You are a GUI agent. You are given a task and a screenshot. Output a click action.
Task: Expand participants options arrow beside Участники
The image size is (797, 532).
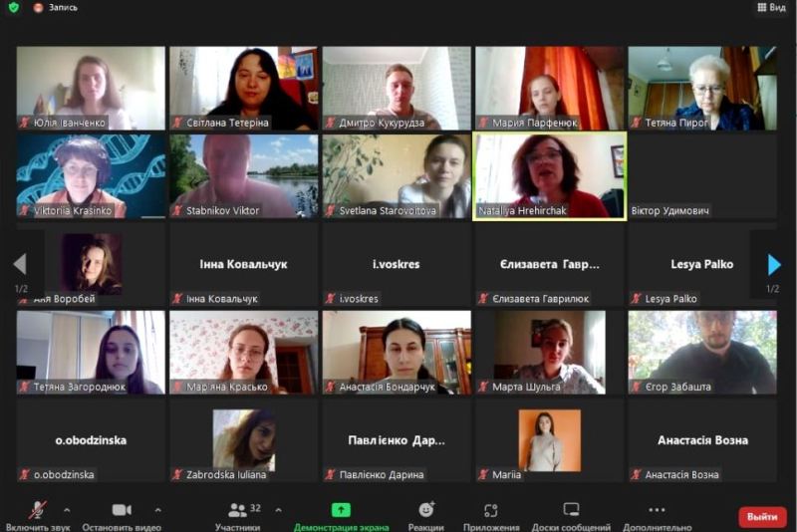point(278,510)
